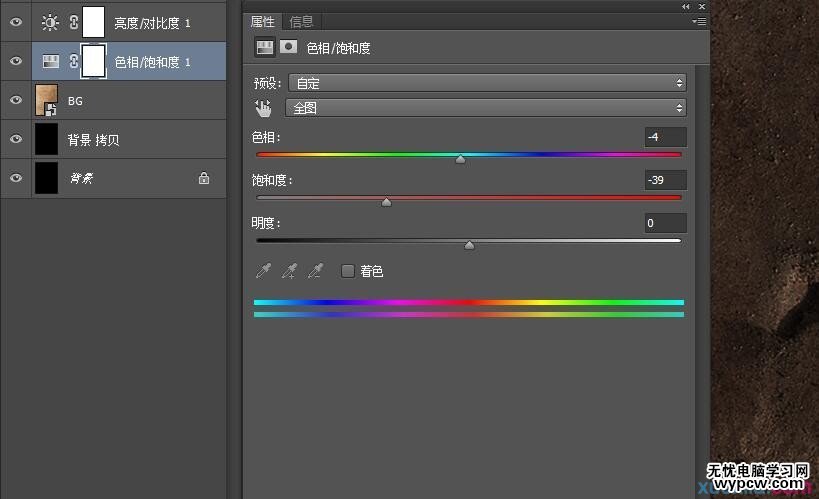Click the lock icon on the background layer
The width and height of the screenshot is (819, 499).
tap(204, 178)
